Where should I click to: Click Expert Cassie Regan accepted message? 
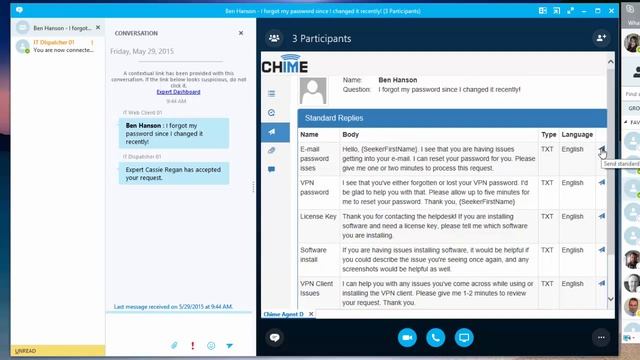tap(174, 173)
